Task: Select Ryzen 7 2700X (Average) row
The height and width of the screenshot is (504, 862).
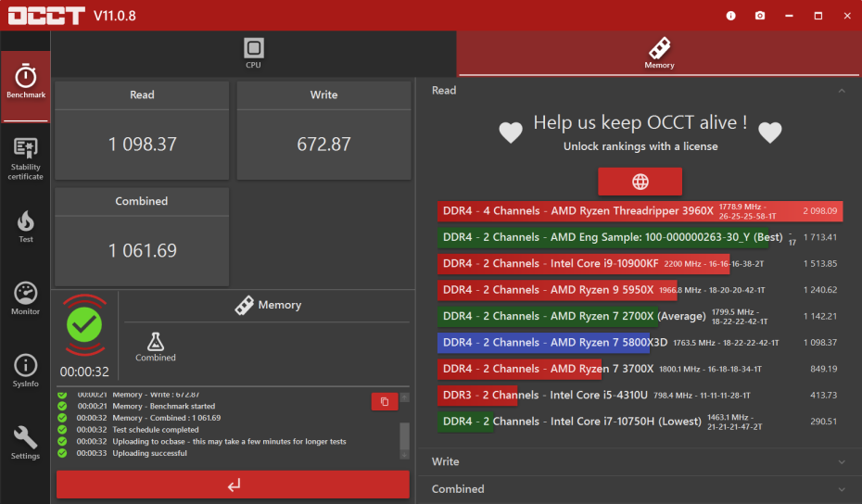Action: coord(640,317)
